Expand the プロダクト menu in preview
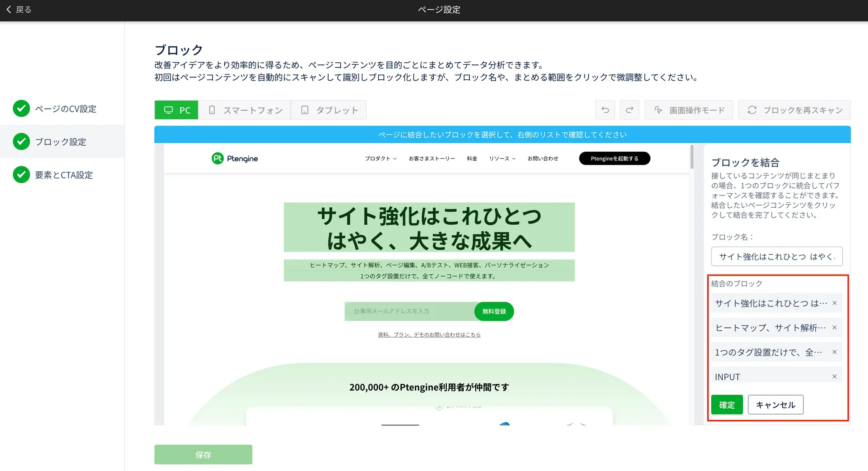Viewport: 868px width, 471px height. [381, 159]
